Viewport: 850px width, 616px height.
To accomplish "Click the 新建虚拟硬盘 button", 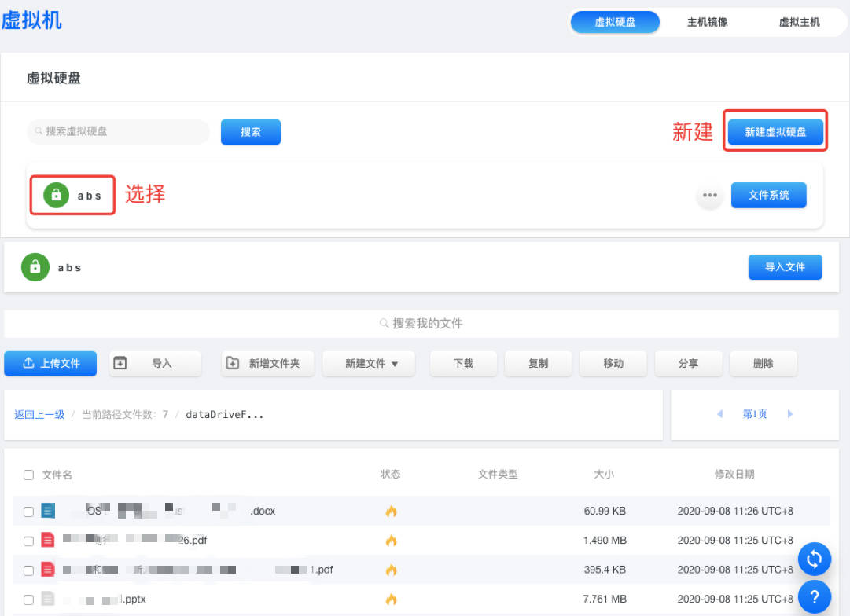I will 775,132.
